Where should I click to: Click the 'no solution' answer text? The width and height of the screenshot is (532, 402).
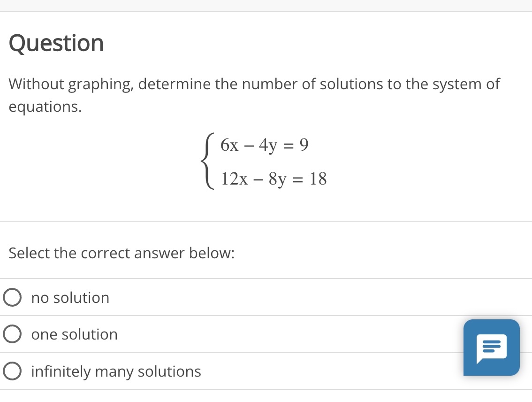point(70,297)
